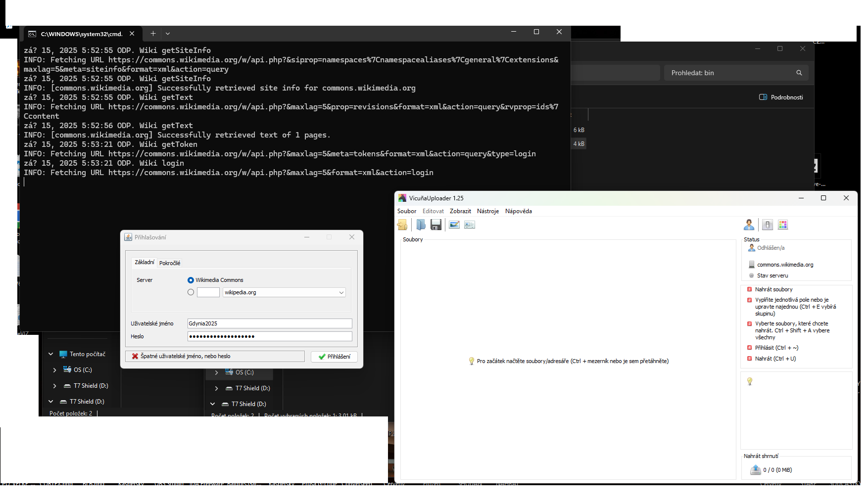The image size is (867, 504).
Task: Click the picture-with-pencil edit icon
Action: coord(454,225)
